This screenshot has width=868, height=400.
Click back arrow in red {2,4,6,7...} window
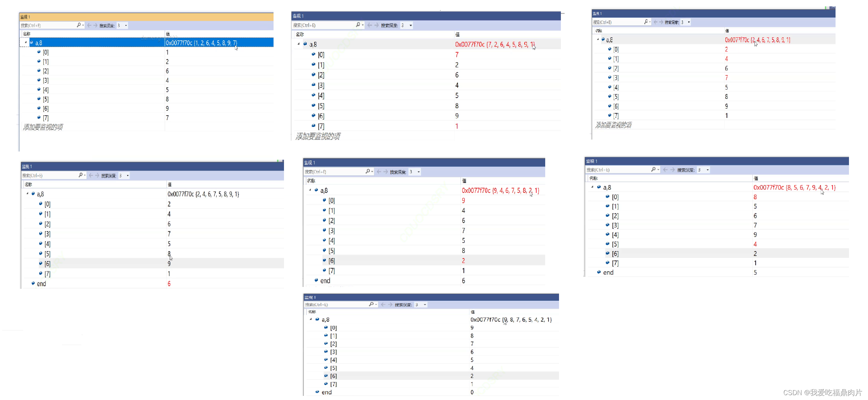click(x=656, y=22)
